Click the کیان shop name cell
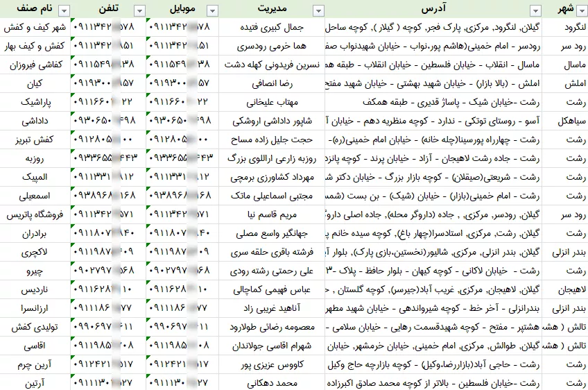The image size is (588, 390). click(35, 83)
